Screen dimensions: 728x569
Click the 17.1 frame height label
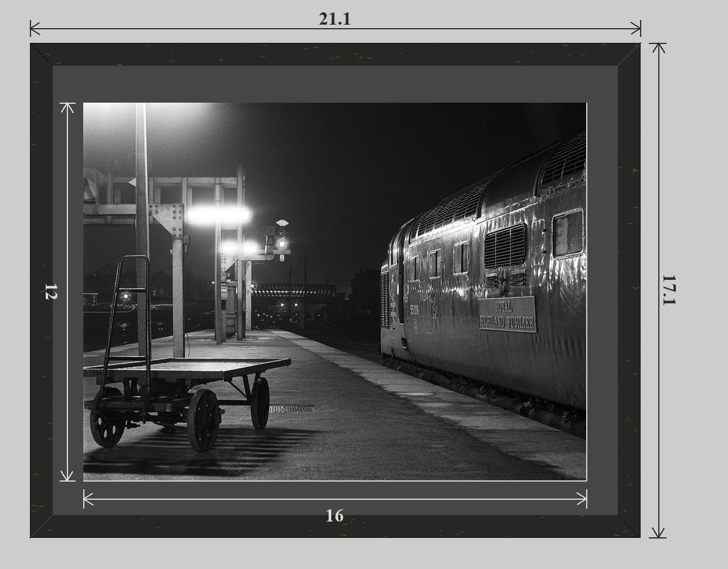(669, 289)
